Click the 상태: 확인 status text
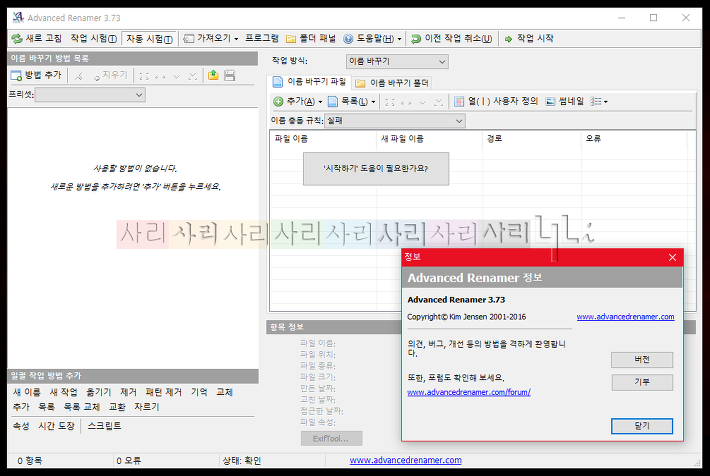 pos(242,461)
